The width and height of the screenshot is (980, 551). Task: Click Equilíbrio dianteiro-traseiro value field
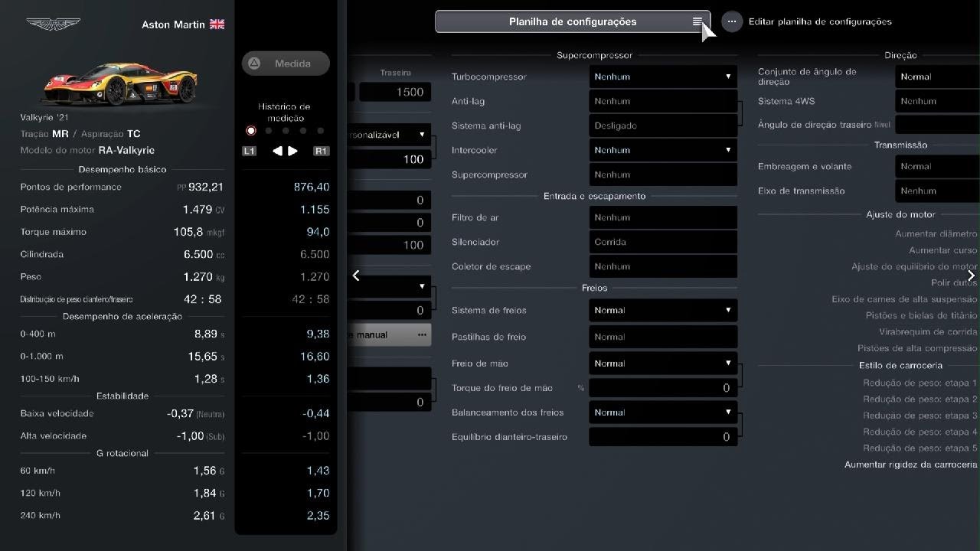(663, 437)
